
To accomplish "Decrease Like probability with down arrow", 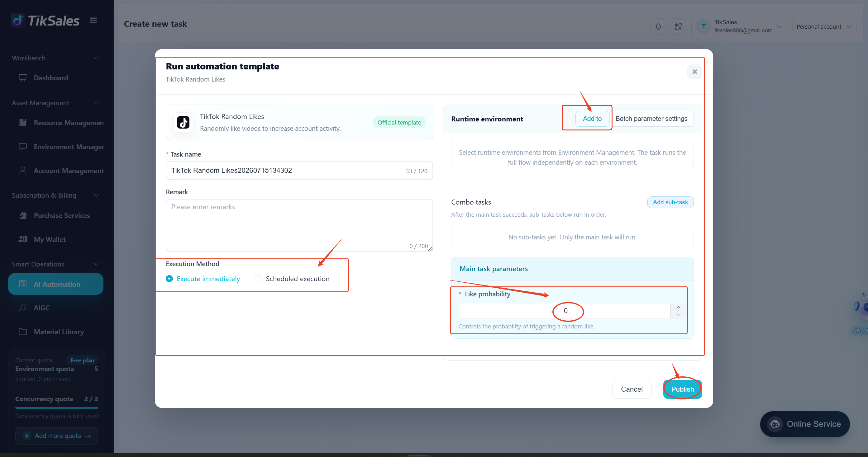I will click(678, 314).
